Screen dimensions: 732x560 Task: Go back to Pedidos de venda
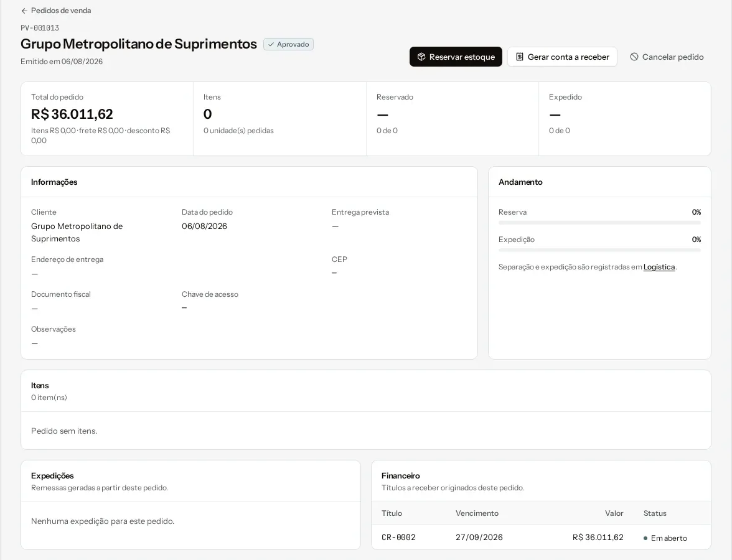[x=56, y=11]
